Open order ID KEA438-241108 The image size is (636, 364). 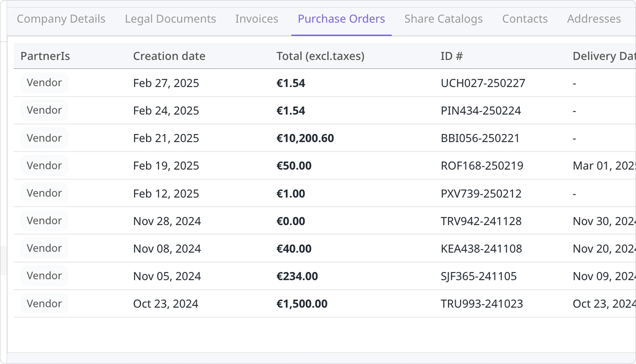(481, 249)
